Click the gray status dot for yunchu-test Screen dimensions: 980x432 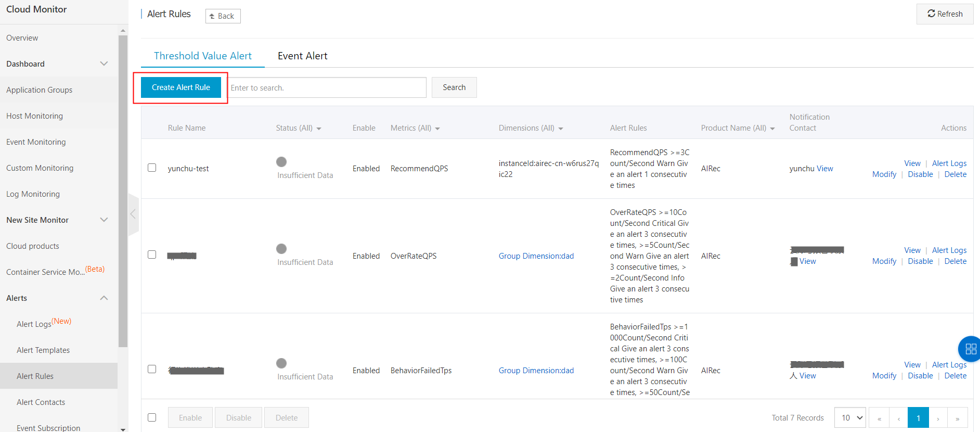click(x=281, y=162)
